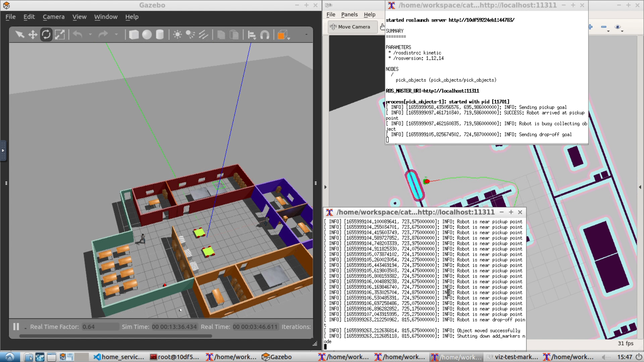Expand the RViz right Views panel arrow
The image size is (644, 362).
pos(640,187)
